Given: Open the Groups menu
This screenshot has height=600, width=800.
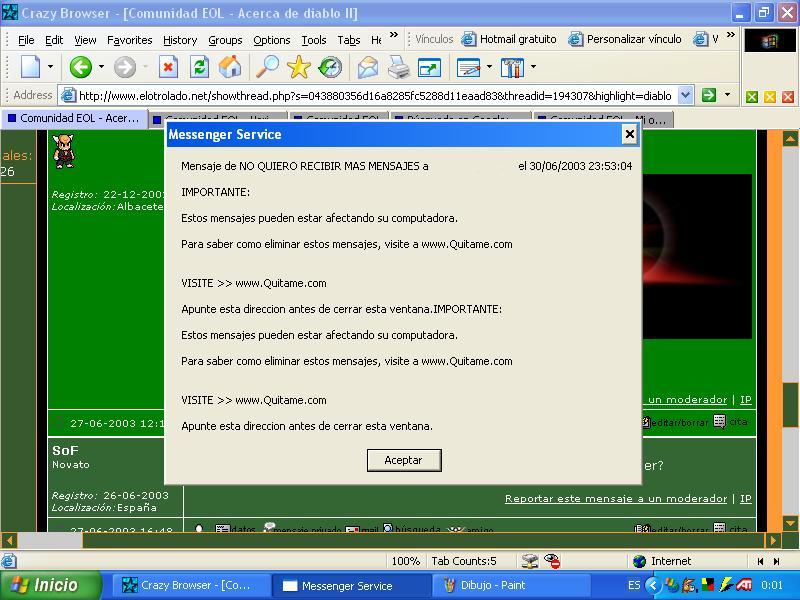Looking at the screenshot, I should point(225,40).
